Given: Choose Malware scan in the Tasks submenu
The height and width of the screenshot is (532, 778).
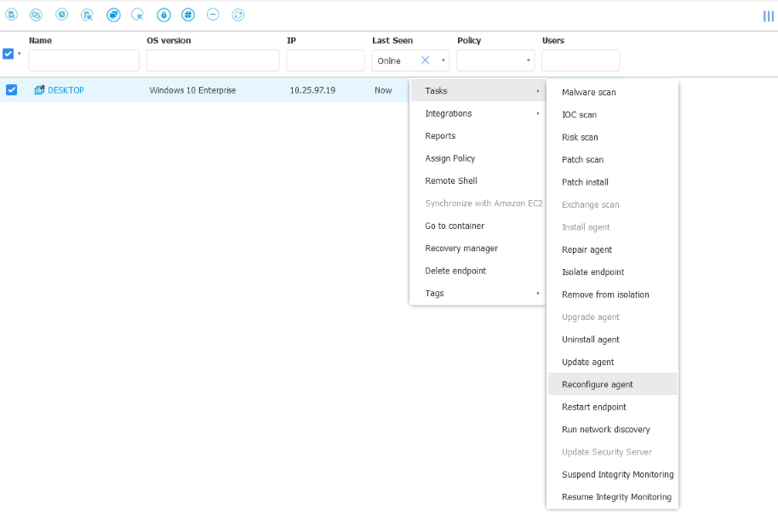Looking at the screenshot, I should point(589,92).
